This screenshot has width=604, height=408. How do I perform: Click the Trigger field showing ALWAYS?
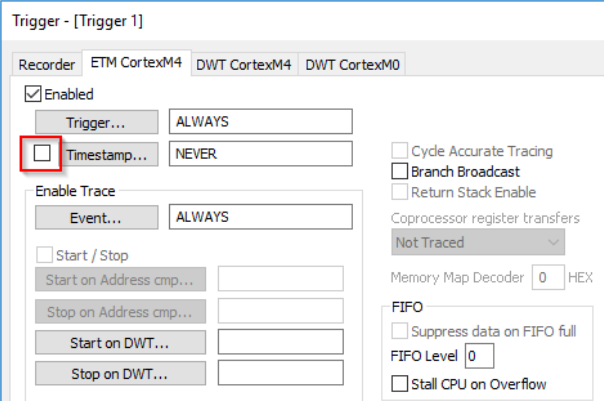(260, 121)
